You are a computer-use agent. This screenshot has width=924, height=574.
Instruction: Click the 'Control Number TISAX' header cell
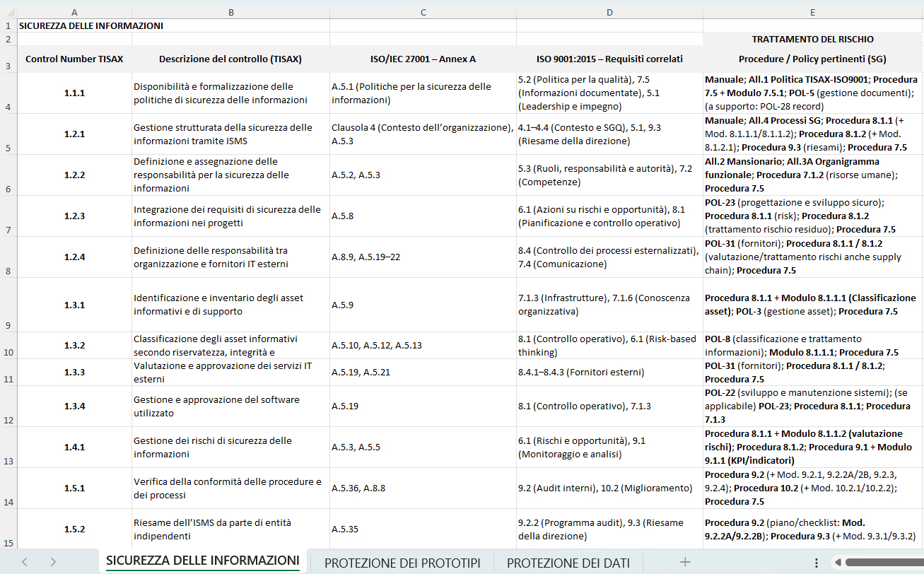point(74,59)
